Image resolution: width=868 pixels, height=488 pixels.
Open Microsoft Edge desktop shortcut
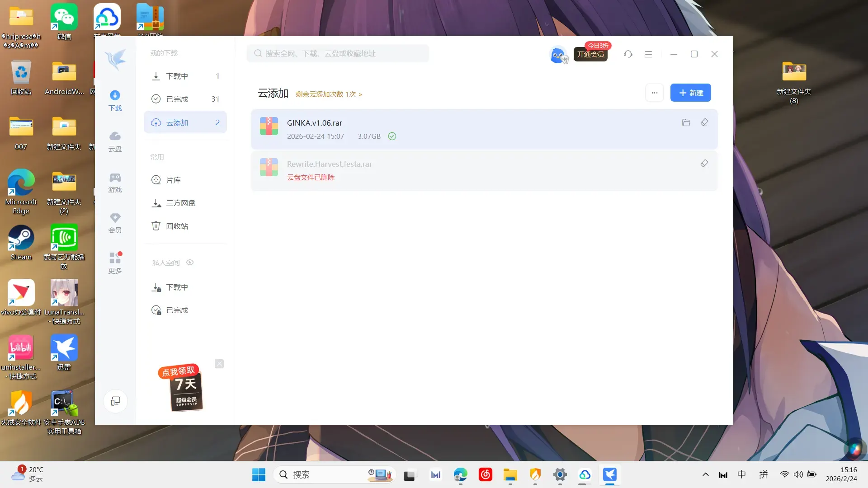point(21,192)
